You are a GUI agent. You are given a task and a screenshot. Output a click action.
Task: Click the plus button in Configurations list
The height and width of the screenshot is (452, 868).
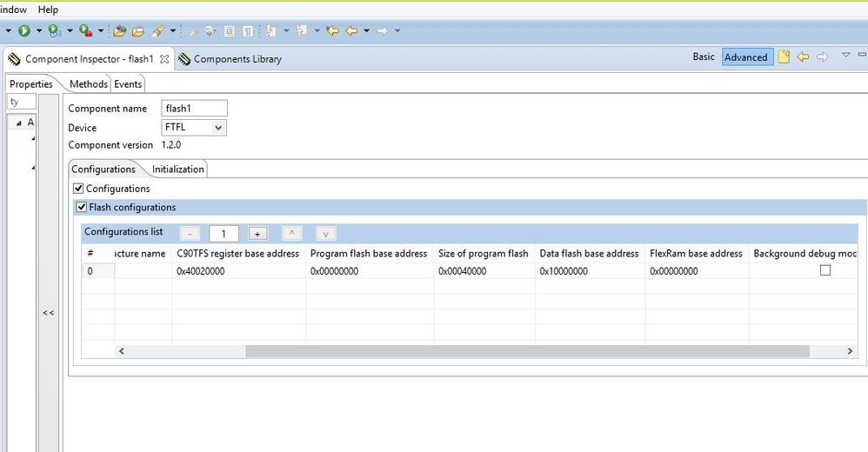(257, 234)
